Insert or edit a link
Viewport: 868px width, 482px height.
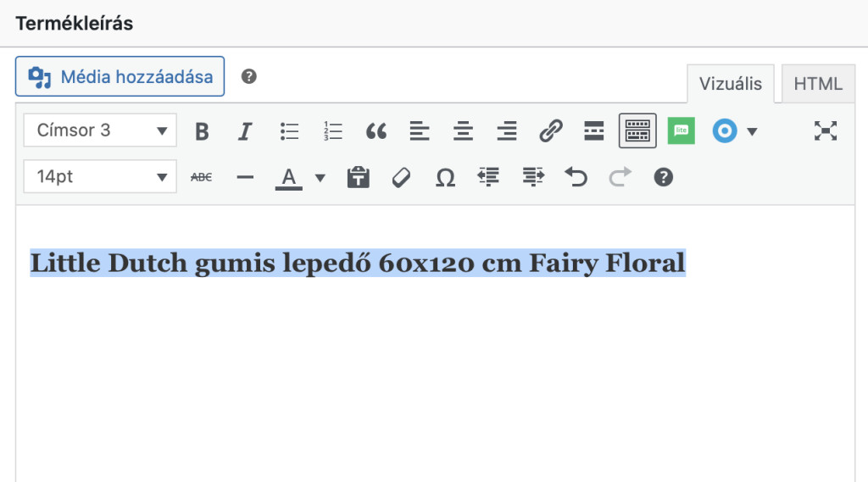(551, 130)
